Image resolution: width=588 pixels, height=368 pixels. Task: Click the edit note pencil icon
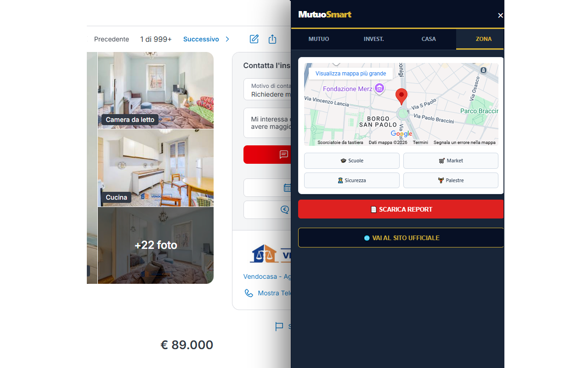(254, 39)
